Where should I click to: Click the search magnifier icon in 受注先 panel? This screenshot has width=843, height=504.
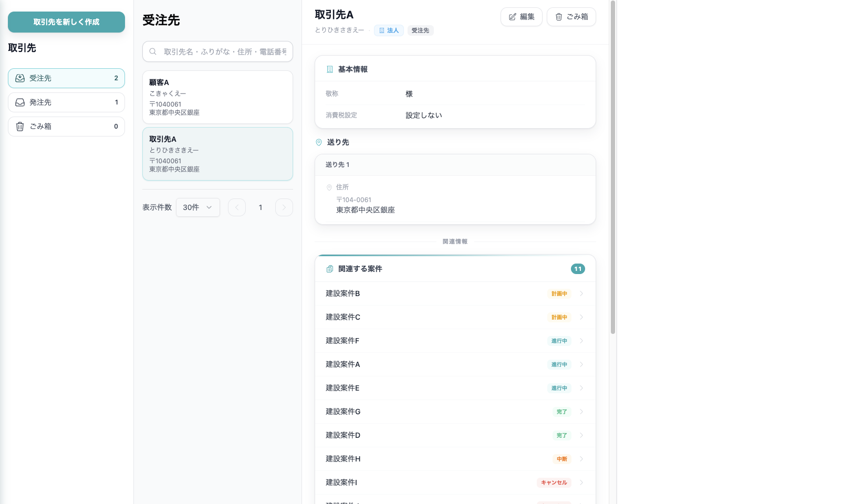pyautogui.click(x=153, y=51)
